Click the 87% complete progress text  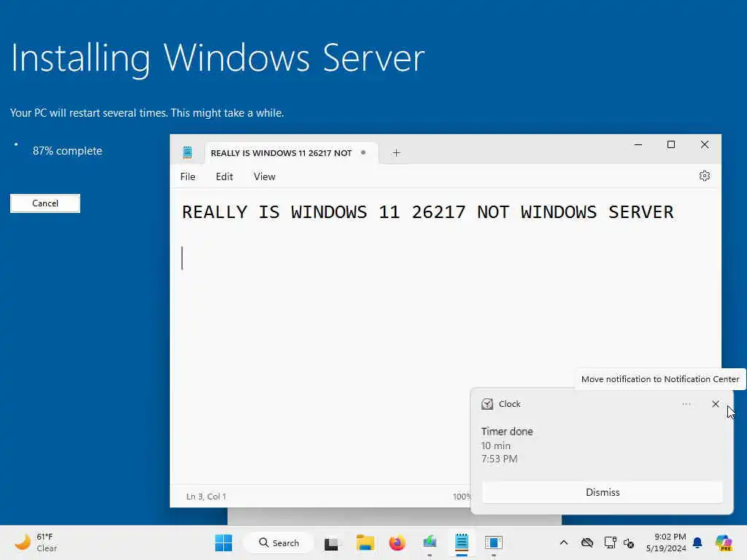click(x=67, y=151)
